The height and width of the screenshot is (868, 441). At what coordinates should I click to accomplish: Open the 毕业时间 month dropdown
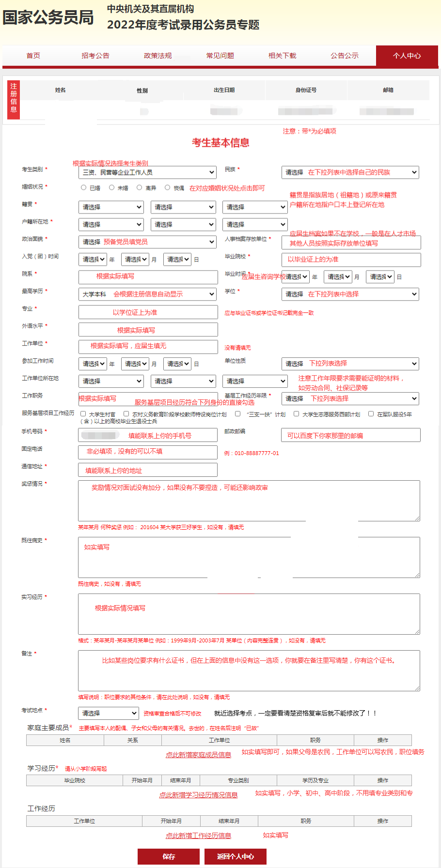(x=338, y=277)
